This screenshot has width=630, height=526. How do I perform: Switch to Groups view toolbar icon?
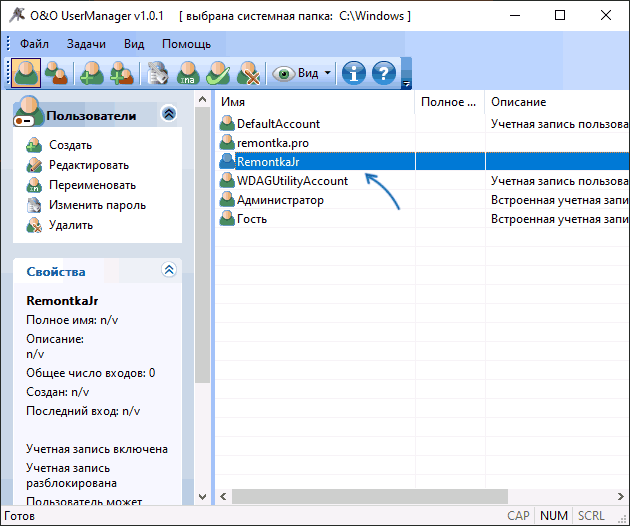point(56,73)
